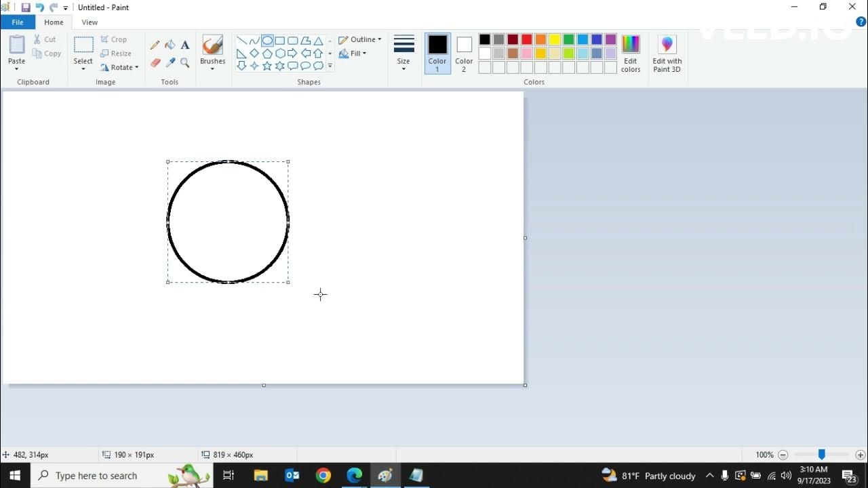Adjust the zoom slider thumb
Viewport: 868px width, 488px height.
tap(821, 455)
